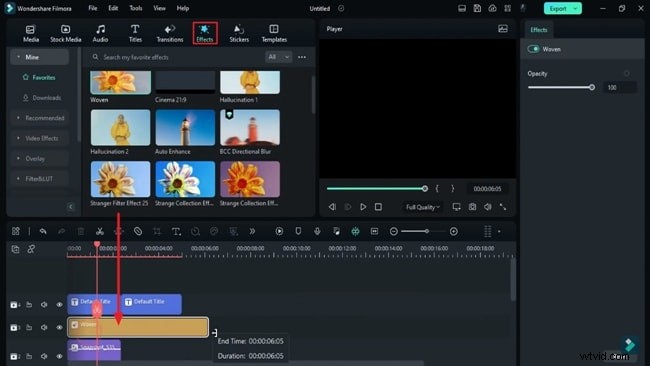
Task: Click the scissors split tool
Action: (x=99, y=231)
